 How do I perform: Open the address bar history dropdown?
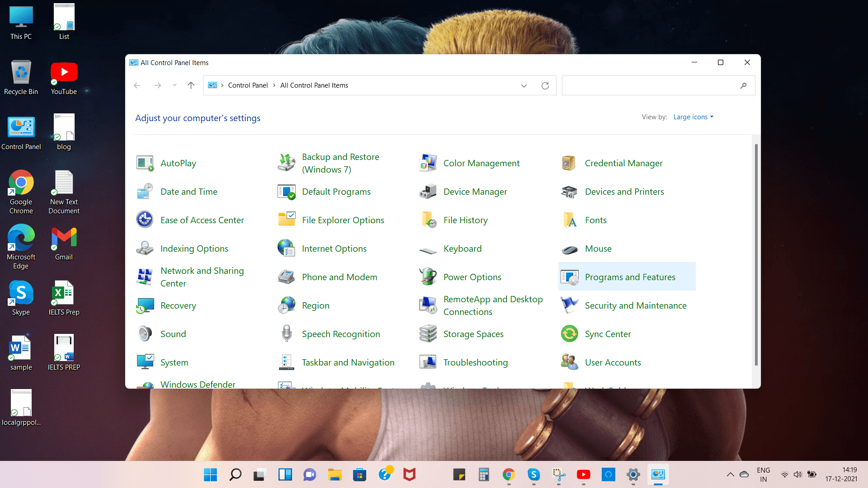[x=524, y=85]
